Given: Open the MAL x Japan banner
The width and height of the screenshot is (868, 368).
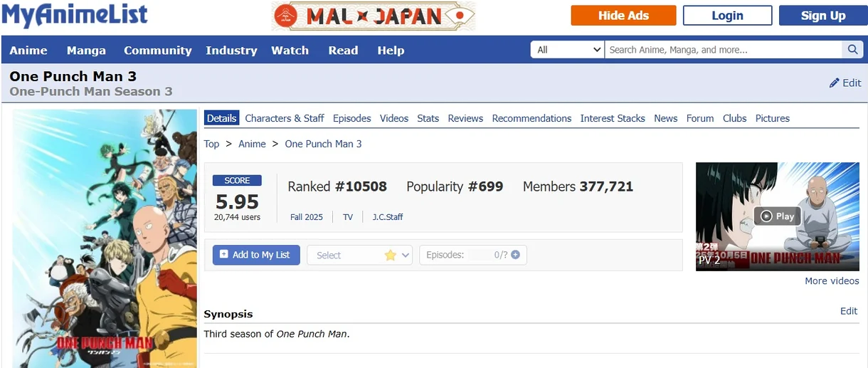Looking at the screenshot, I should click(x=374, y=16).
